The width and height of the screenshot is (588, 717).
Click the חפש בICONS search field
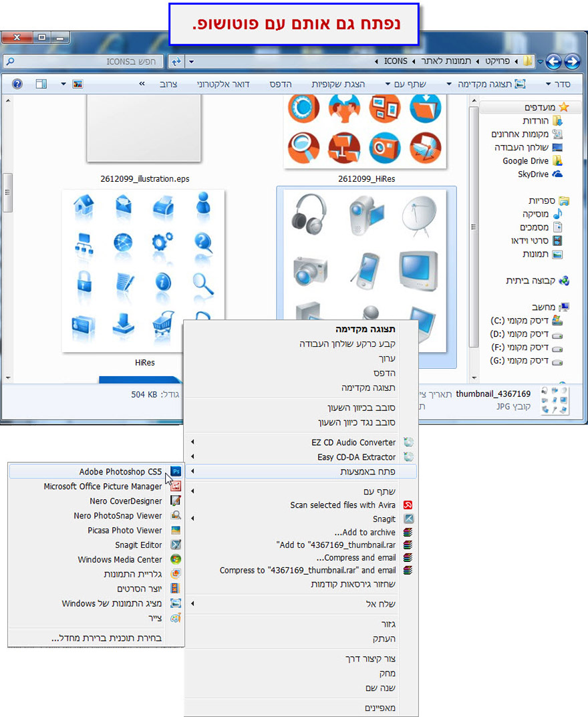pyautogui.click(x=84, y=61)
